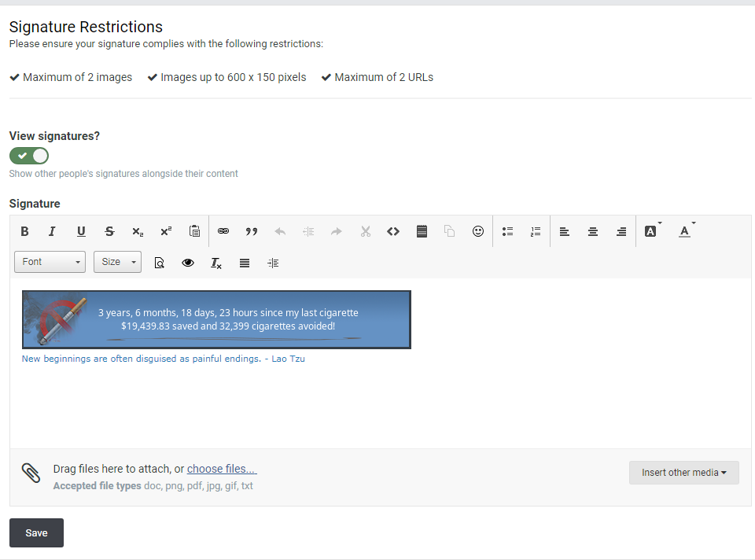This screenshot has width=755, height=560.
Task: Justify text with block alignment
Action: point(245,263)
